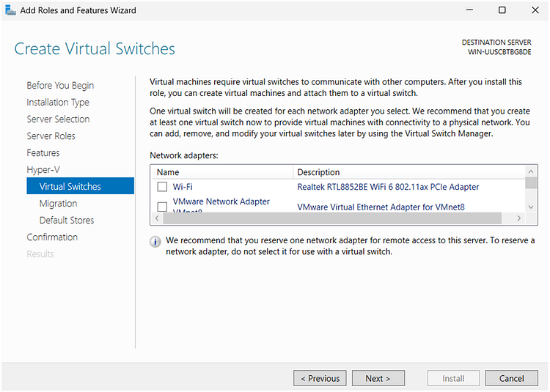Select the Hyper-V step in sidebar
The width and height of the screenshot is (550, 392).
click(x=43, y=169)
